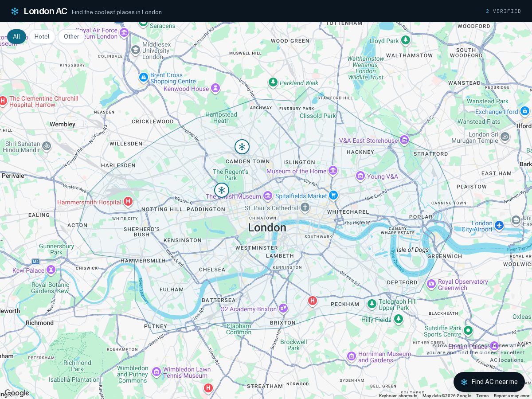The height and width of the screenshot is (399, 532).
Task: Click the CAMDEN TOWN map label
Action: 248,161
